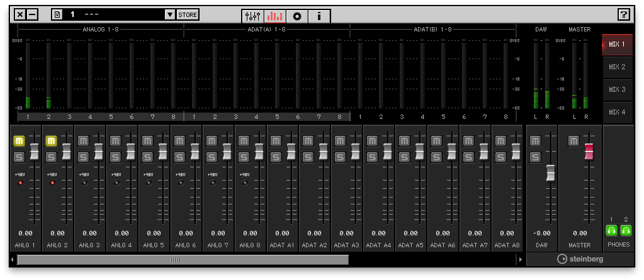Click the ANALOG 1-8 section header

click(101, 30)
